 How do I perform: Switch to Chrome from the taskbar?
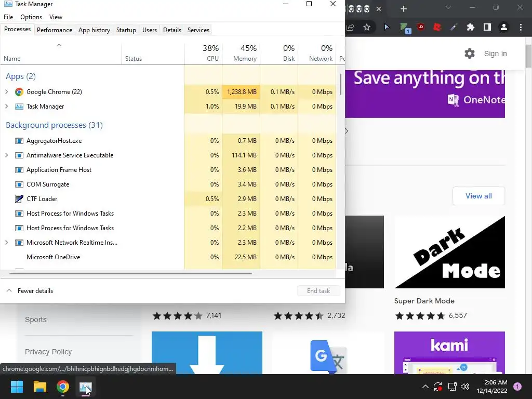pyautogui.click(x=63, y=387)
